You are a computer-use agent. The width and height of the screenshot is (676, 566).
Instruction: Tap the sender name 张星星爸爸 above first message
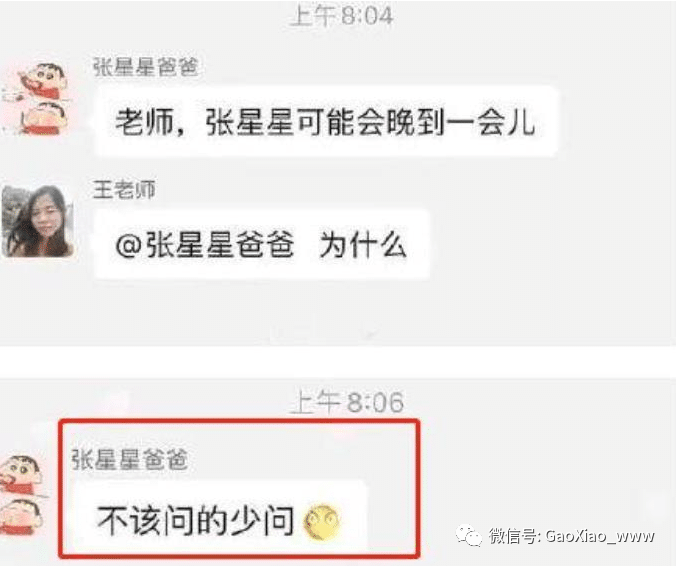[145, 67]
